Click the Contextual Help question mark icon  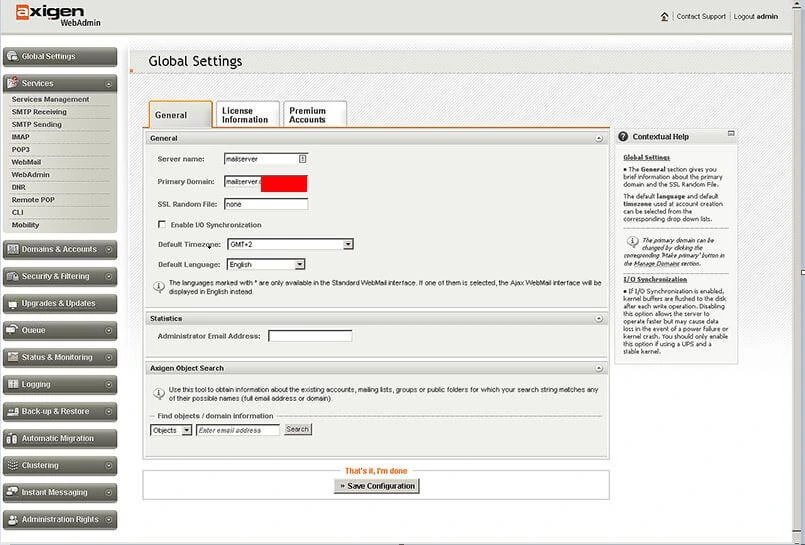[623, 137]
